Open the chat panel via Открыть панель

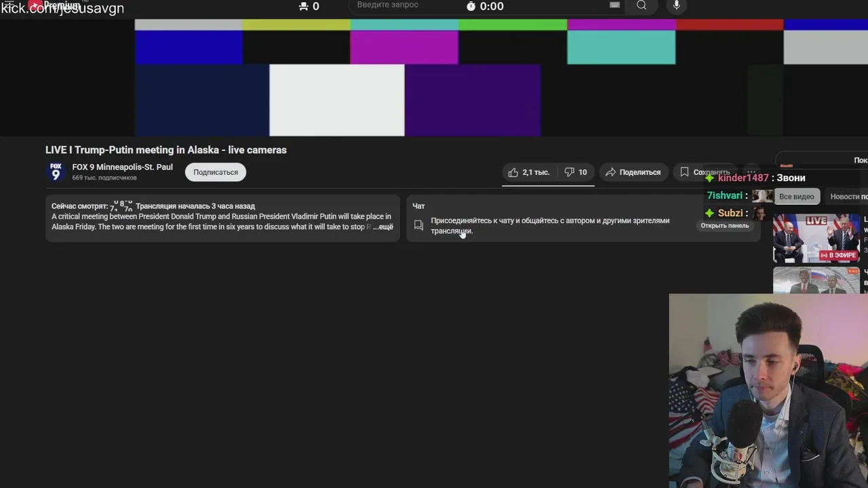point(725,226)
